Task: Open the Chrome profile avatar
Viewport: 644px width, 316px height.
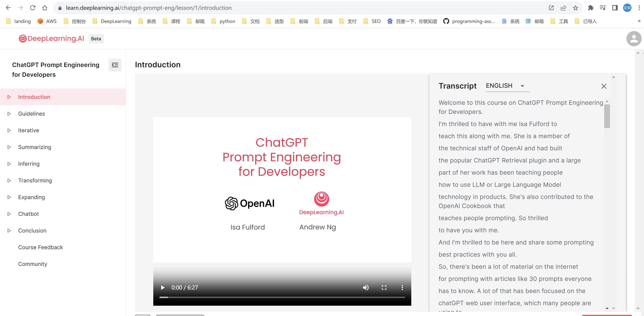Action: (x=627, y=8)
